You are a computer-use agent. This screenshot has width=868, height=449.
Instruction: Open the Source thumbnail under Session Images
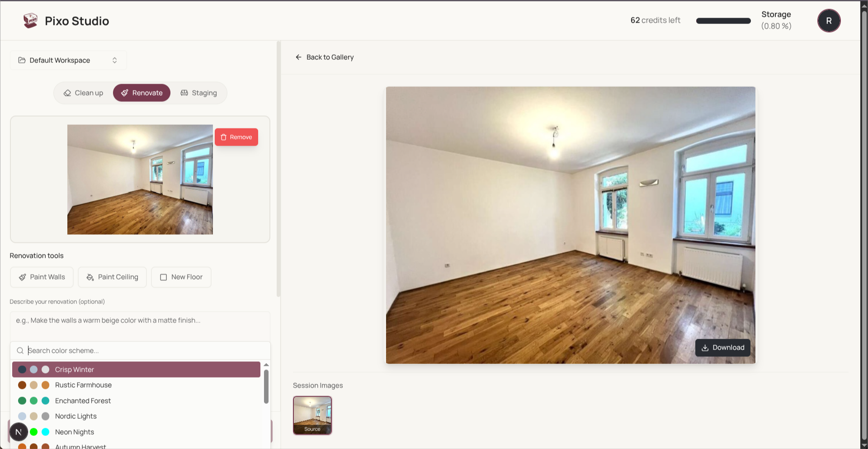click(x=312, y=415)
